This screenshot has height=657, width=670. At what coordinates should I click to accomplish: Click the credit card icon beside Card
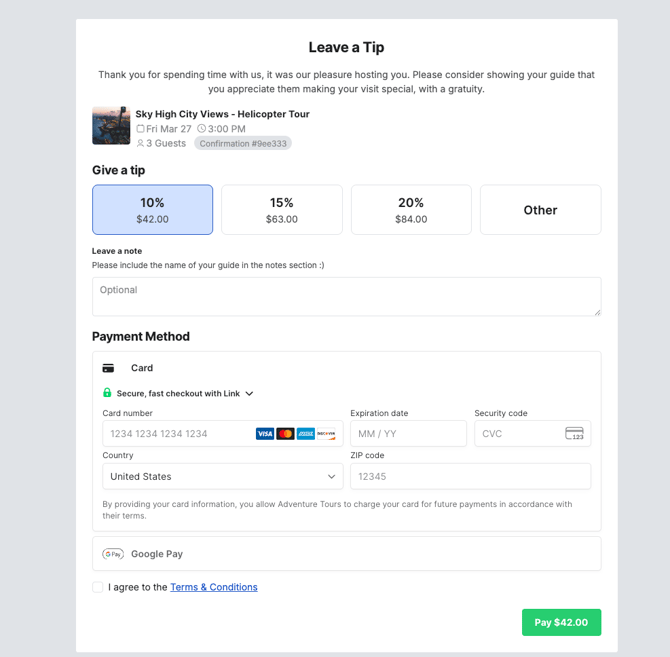108,368
